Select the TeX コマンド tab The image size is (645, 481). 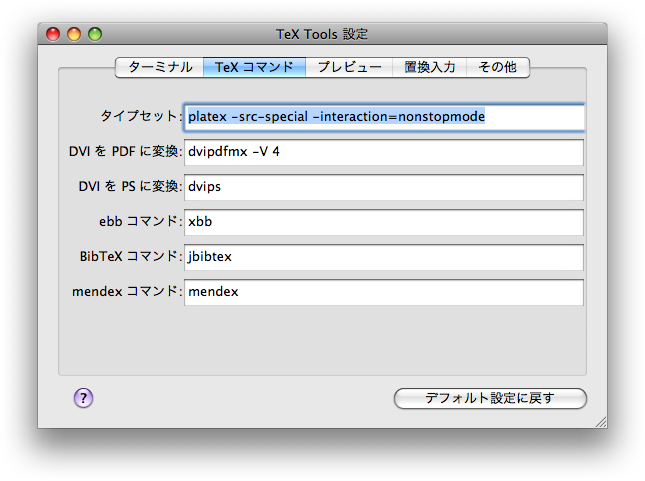pos(254,67)
